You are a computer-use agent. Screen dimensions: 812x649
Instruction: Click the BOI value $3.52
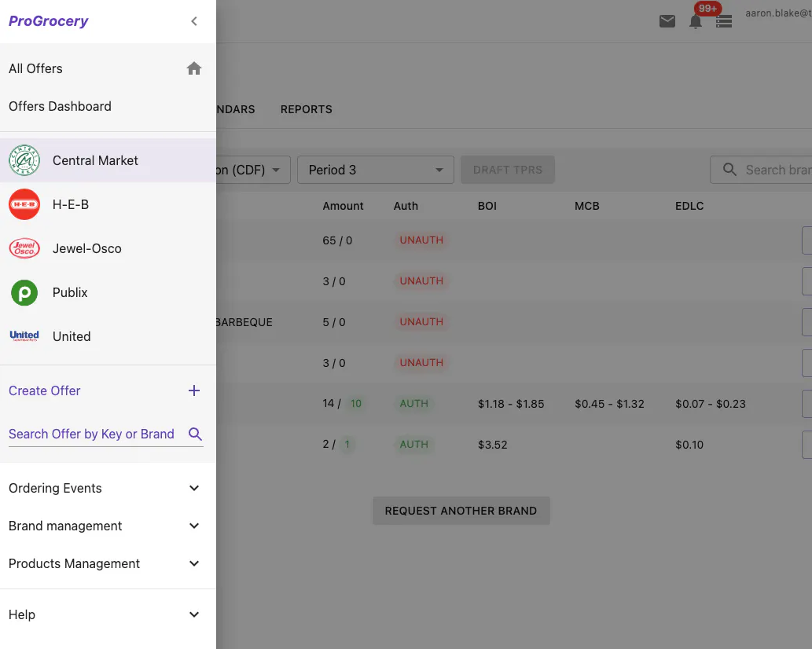(493, 445)
